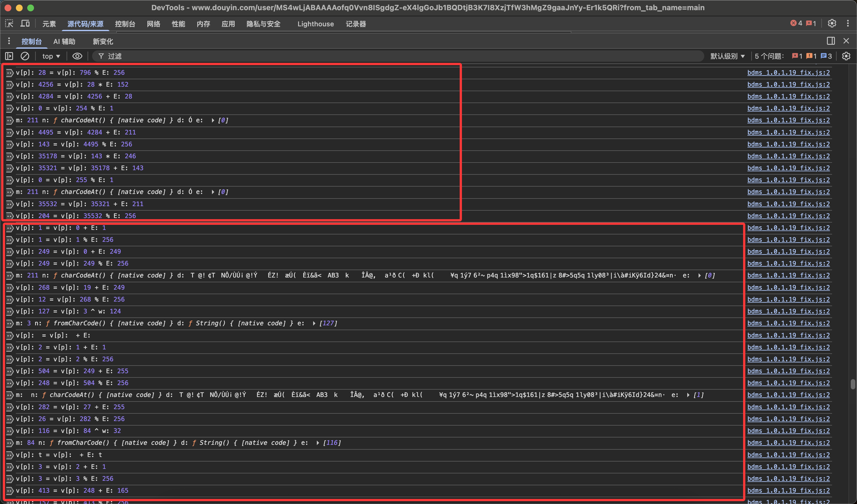Toggle the device toolbar icon
Image resolution: width=857 pixels, height=504 pixels.
coord(25,24)
